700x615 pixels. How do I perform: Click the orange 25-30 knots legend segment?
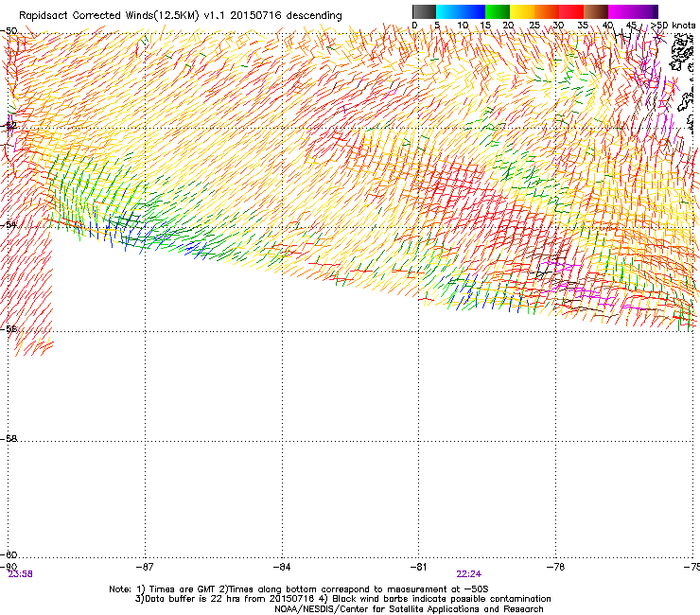pyautogui.click(x=547, y=11)
